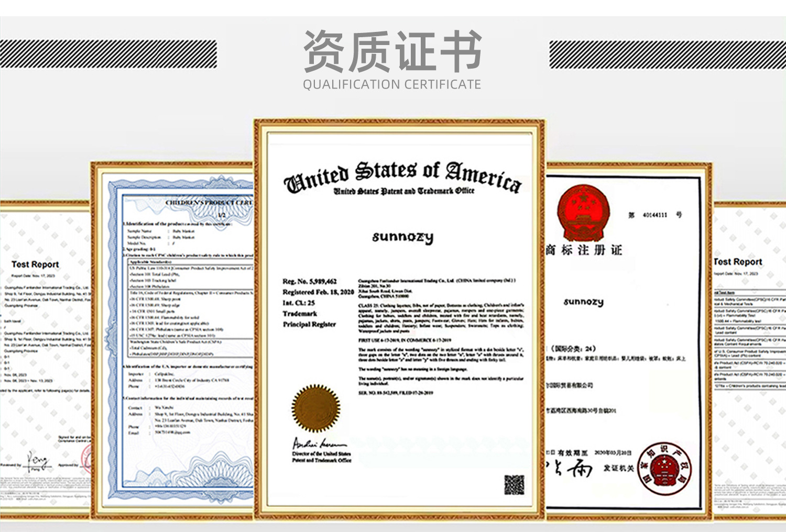This screenshot has width=786, height=532.
Task: Click the QR code on the US trademark certificate
Action: pos(514,485)
